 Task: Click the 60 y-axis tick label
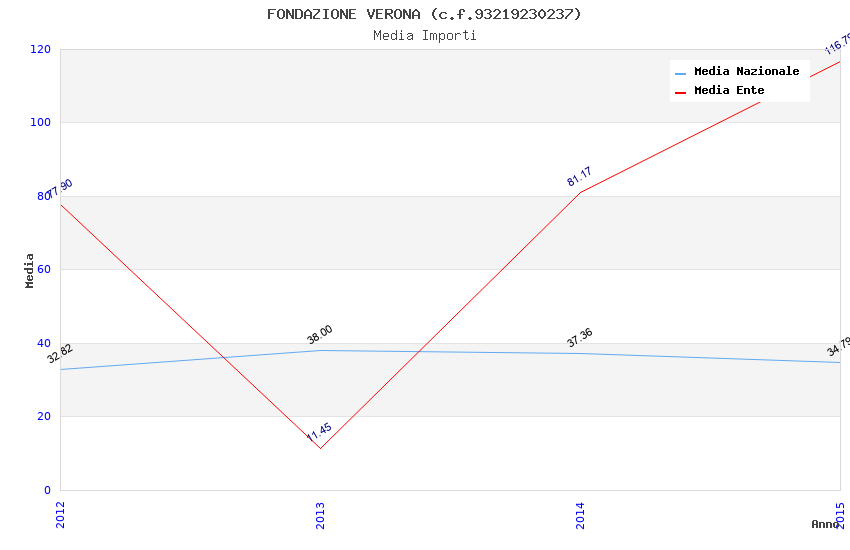(44, 269)
